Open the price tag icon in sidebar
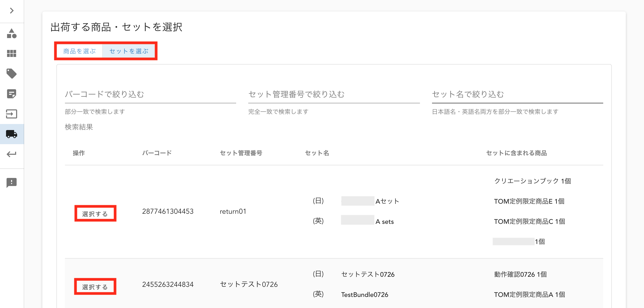This screenshot has height=308, width=644. pyautogui.click(x=12, y=74)
